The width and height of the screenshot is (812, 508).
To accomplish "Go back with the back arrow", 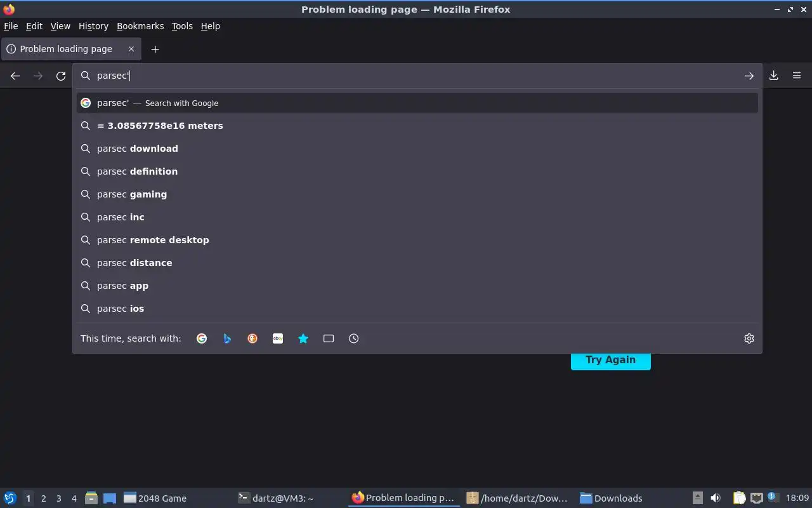I will click(x=15, y=76).
